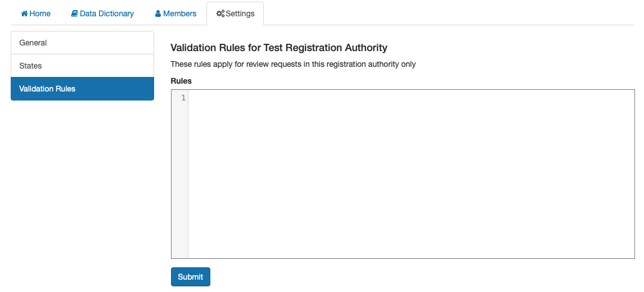Click the person icon beside Members

pos(158,13)
